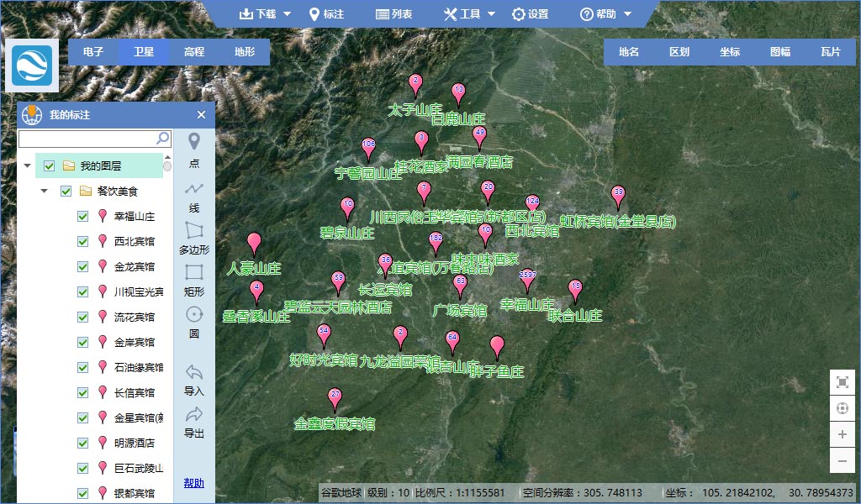Click the search field in 我的标注
Screen dimensions: 861x504
(87, 138)
